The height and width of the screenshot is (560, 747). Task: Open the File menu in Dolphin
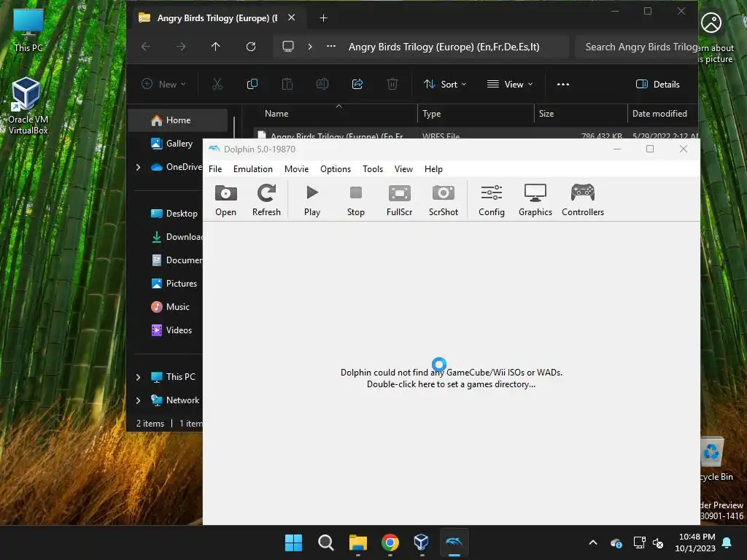tap(215, 169)
